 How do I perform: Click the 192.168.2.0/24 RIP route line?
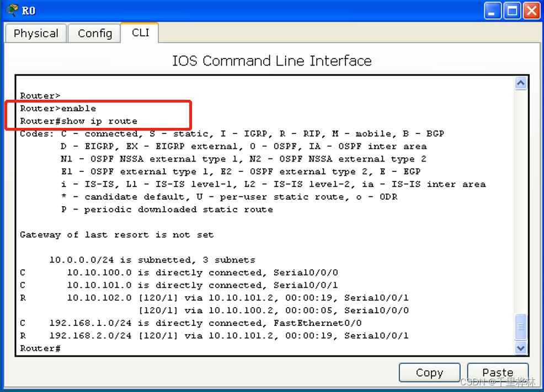click(215, 336)
